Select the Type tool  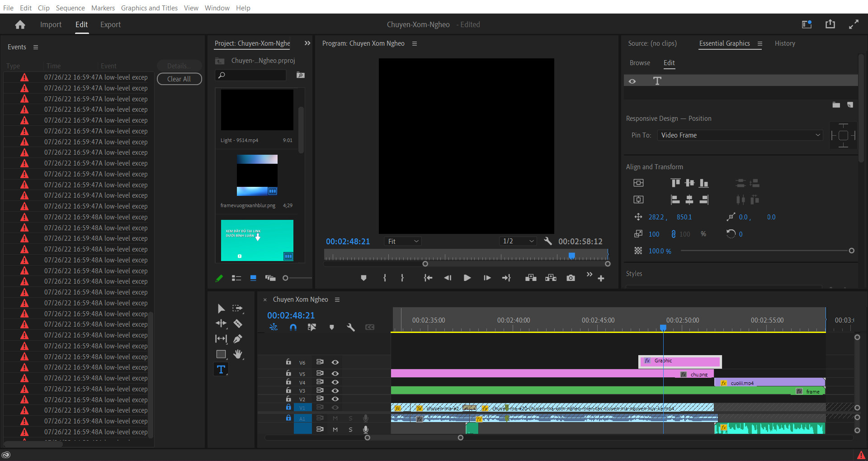click(x=221, y=369)
